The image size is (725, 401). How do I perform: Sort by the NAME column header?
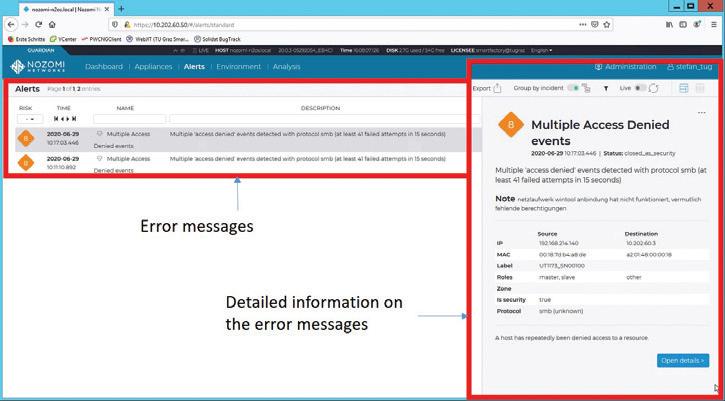click(125, 108)
